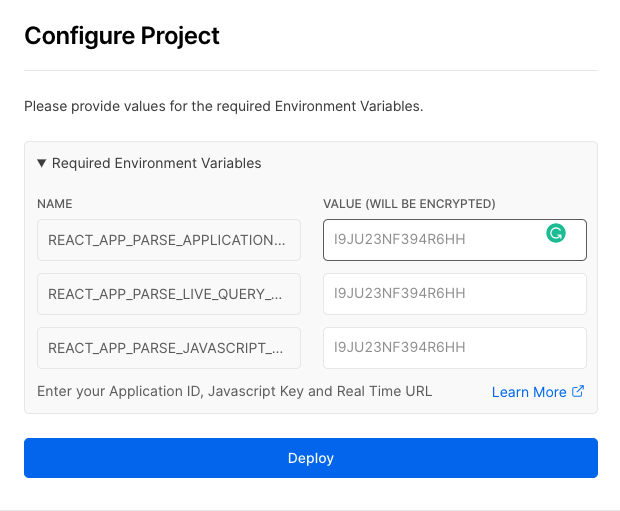Viewport: 620px width, 511px height.
Task: Click the 'Real Time URL' text in the helper note
Action: pyautogui.click(x=384, y=391)
